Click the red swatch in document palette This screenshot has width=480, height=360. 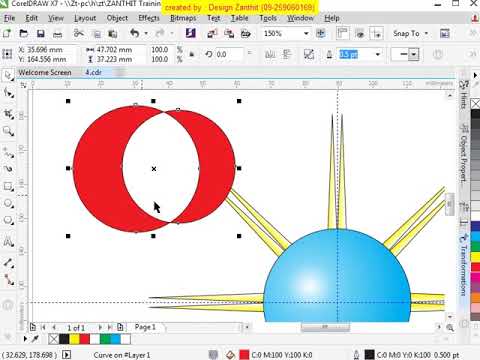click(x=85, y=339)
